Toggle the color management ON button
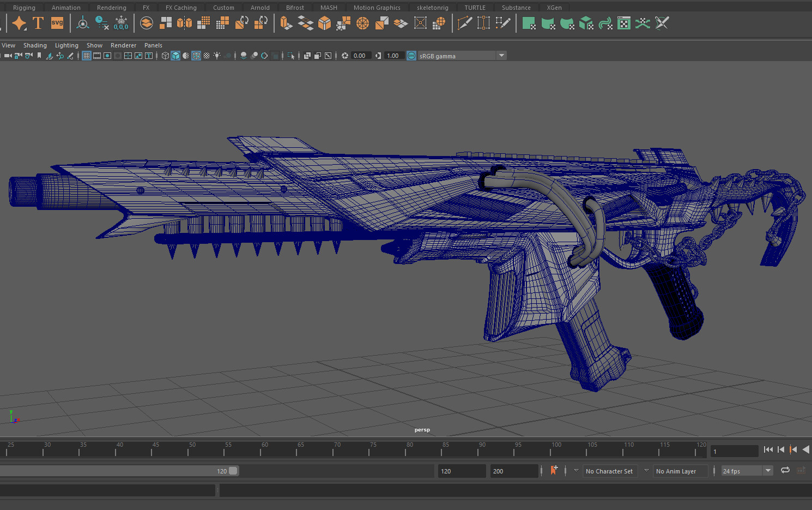Viewport: 812px width, 510px height. (x=411, y=56)
